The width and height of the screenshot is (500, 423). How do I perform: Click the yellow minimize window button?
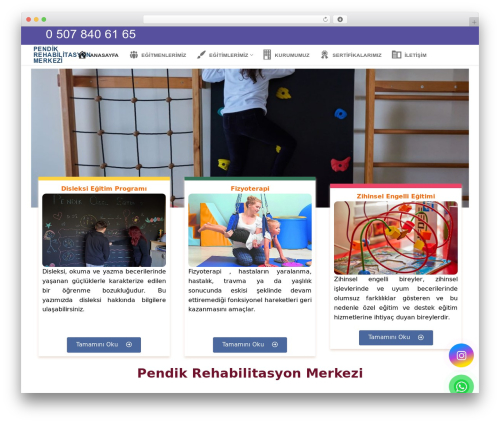tap(36, 20)
